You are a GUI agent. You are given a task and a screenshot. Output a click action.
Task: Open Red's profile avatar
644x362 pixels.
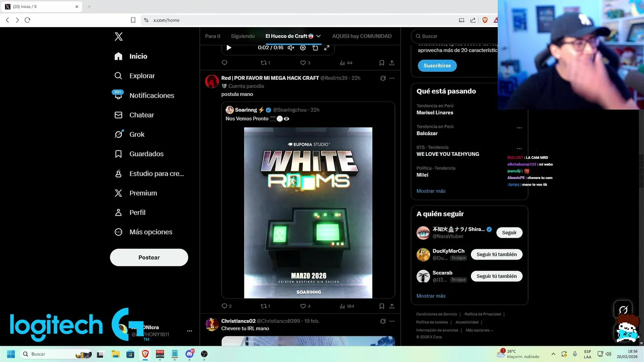click(212, 81)
